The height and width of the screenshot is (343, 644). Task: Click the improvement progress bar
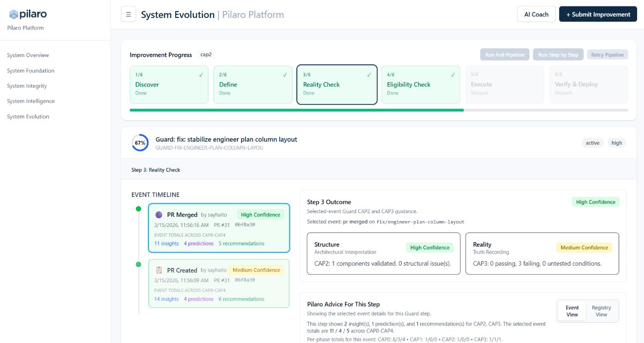point(378,110)
